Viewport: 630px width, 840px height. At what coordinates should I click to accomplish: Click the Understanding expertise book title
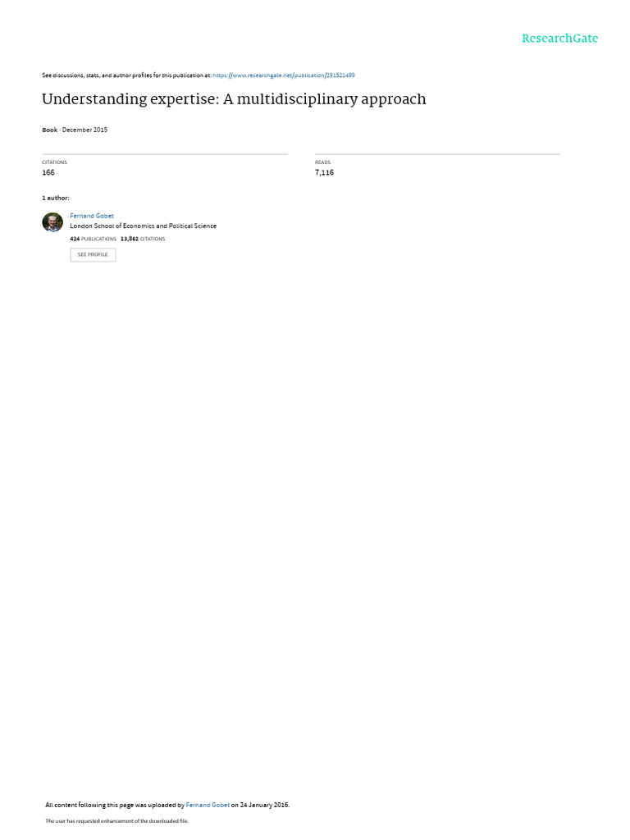(234, 99)
